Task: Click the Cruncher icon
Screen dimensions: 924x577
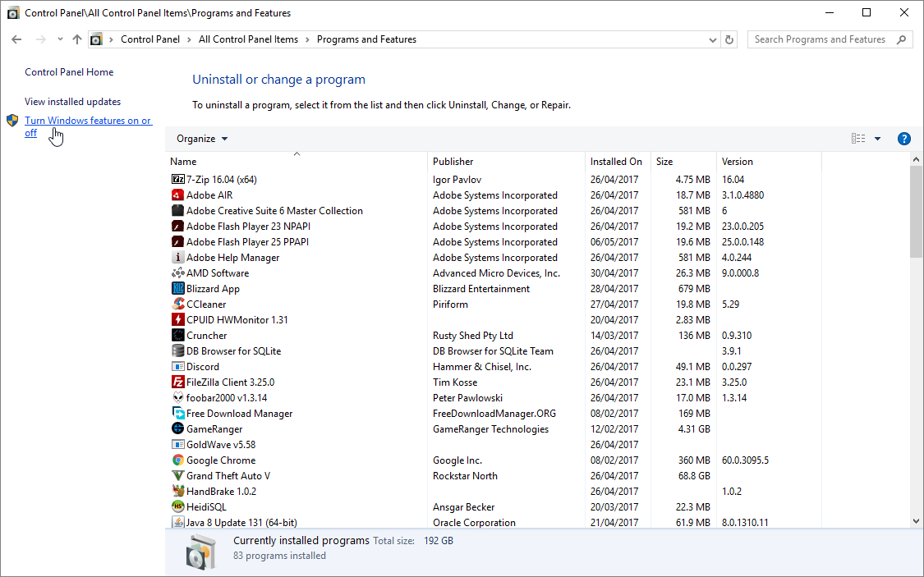Action: [177, 335]
